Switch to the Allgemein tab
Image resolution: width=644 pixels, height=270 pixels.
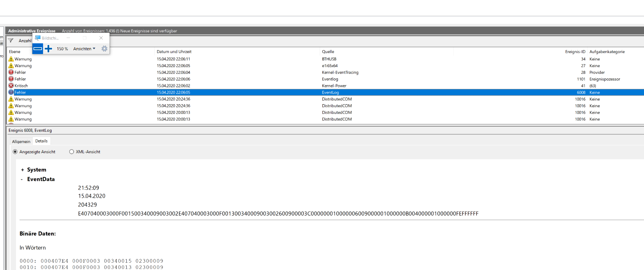point(21,141)
